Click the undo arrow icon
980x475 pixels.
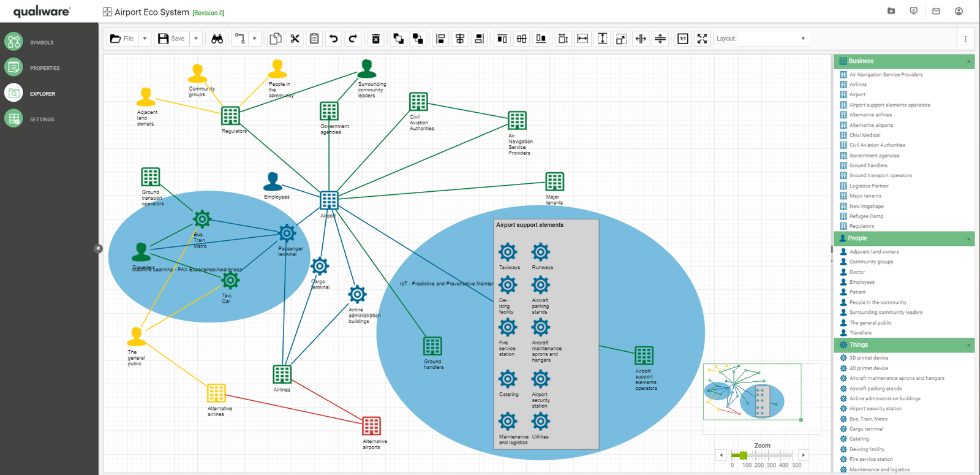(x=333, y=39)
